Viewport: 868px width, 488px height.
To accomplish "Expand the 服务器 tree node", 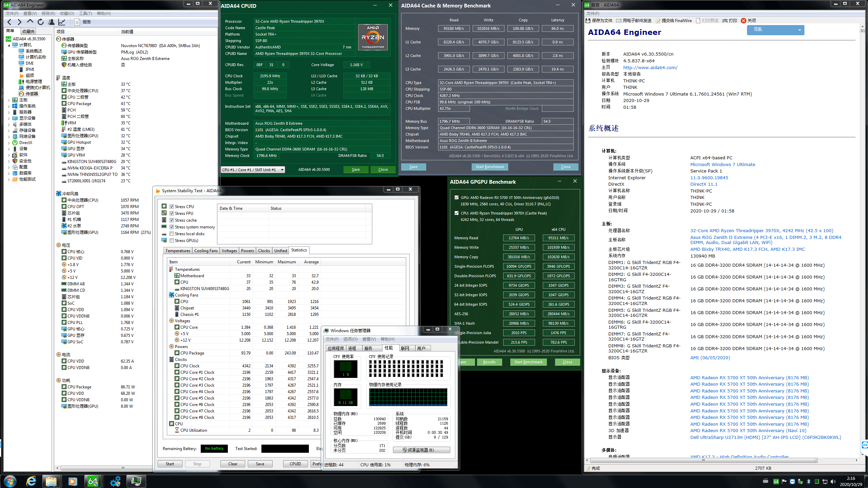I will (9, 112).
